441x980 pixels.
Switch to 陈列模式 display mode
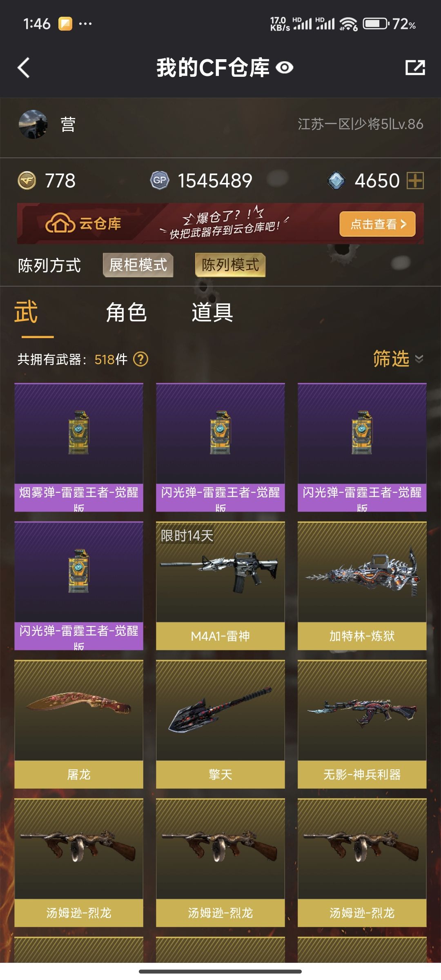pyautogui.click(x=230, y=265)
